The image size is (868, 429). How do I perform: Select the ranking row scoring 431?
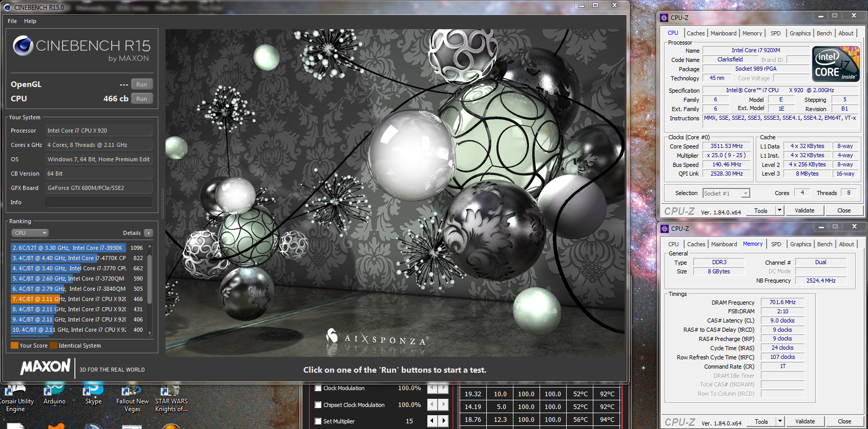pos(78,309)
